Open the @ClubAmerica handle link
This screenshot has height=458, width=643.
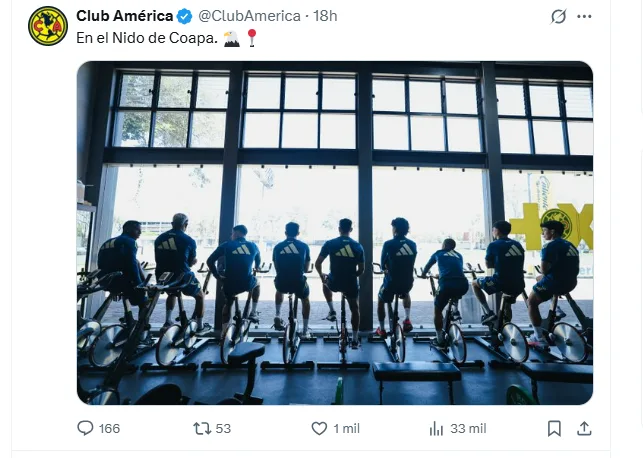click(x=250, y=16)
